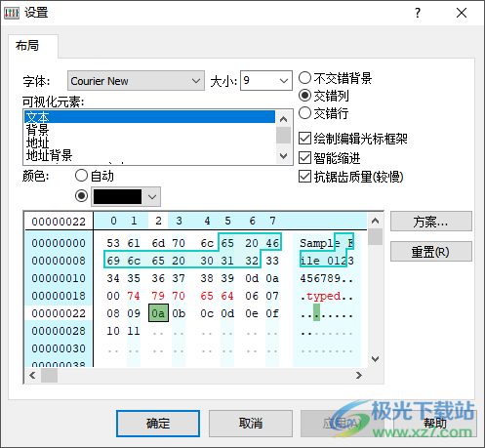Click the red 74 hex byte
Viewport: 485px width, 448px height.
tap(134, 296)
